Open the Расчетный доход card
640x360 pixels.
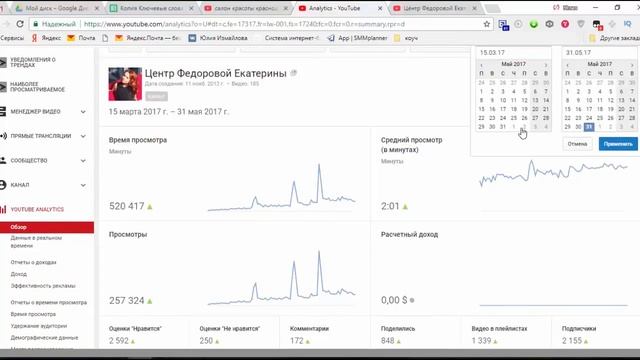(505, 268)
